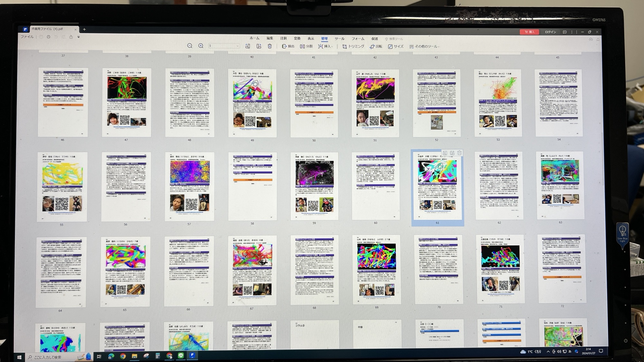
Task: Open File Explorer from the taskbar
Action: click(x=135, y=356)
